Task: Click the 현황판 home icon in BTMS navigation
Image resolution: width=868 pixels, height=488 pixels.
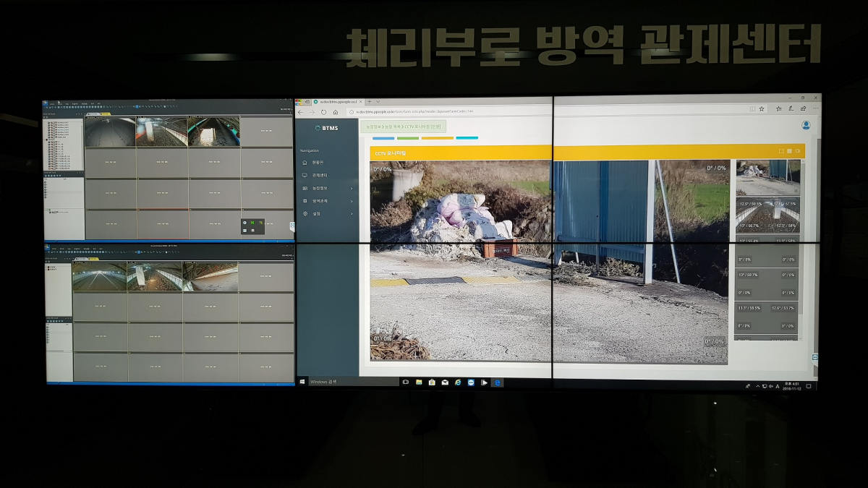Action: pyautogui.click(x=307, y=164)
